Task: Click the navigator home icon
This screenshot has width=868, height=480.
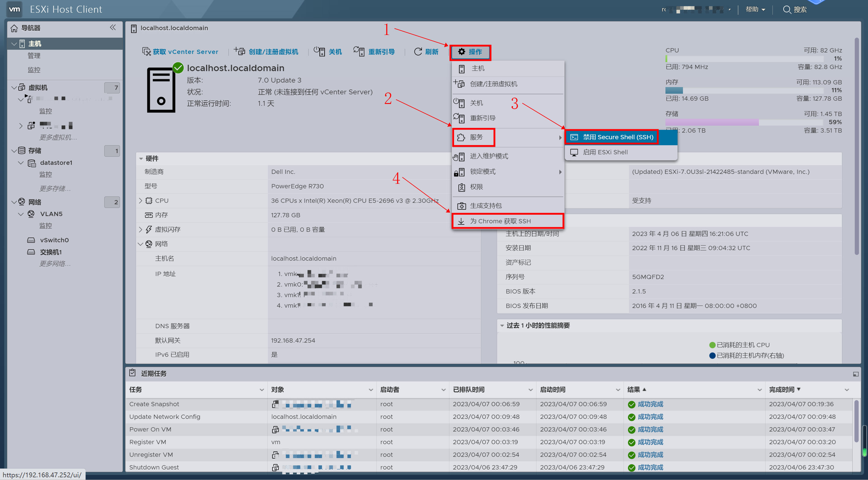Action: (x=14, y=28)
